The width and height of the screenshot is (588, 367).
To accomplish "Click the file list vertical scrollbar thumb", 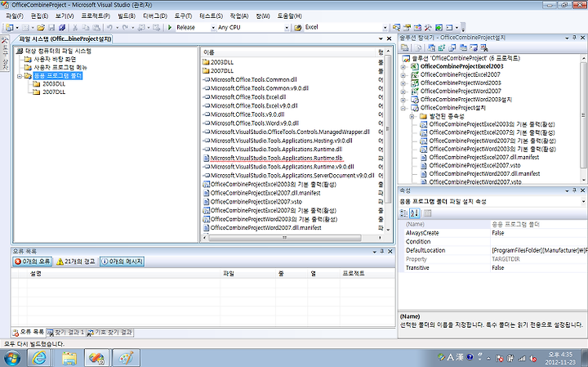I will click(x=388, y=128).
